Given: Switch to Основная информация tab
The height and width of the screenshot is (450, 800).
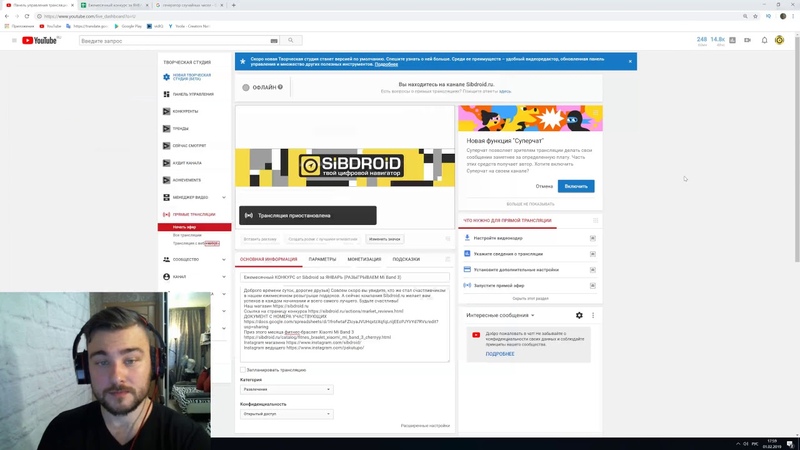Looking at the screenshot, I should pyautogui.click(x=268, y=260).
